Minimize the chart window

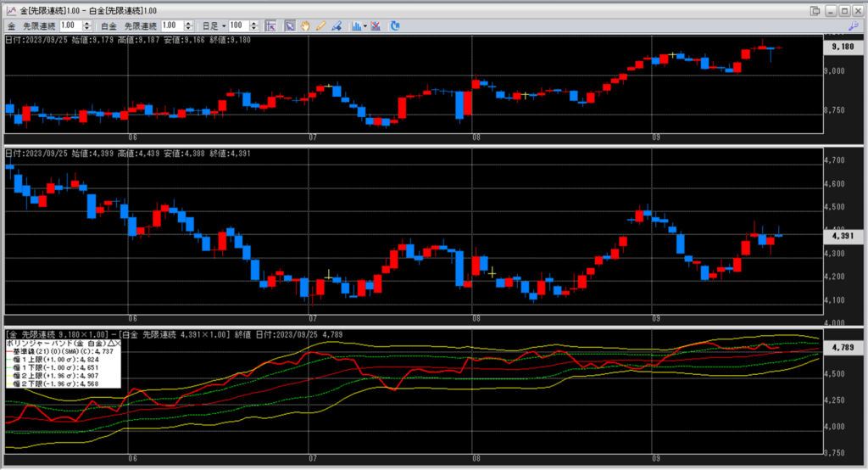[831, 10]
